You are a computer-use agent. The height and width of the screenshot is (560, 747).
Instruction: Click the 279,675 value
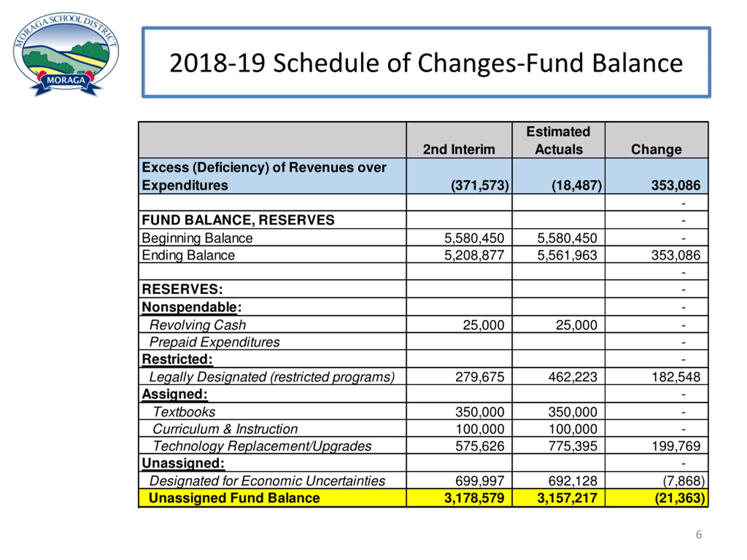479,377
